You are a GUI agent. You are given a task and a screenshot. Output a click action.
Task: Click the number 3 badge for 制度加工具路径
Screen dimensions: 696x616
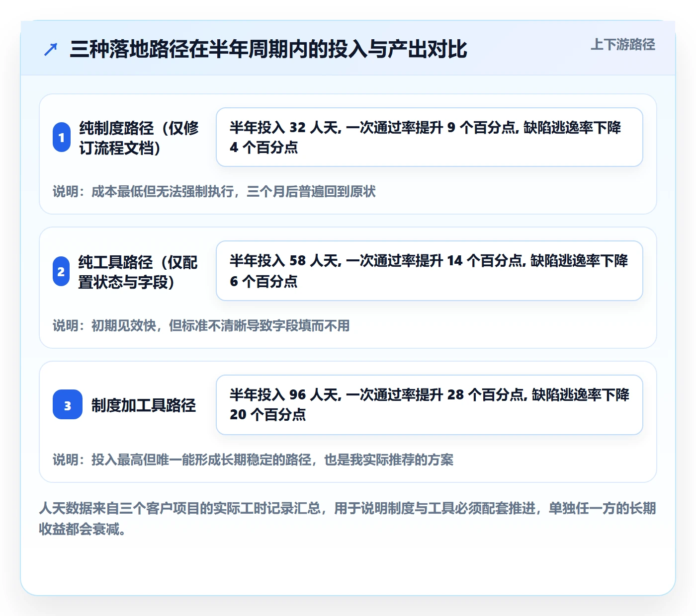click(68, 405)
